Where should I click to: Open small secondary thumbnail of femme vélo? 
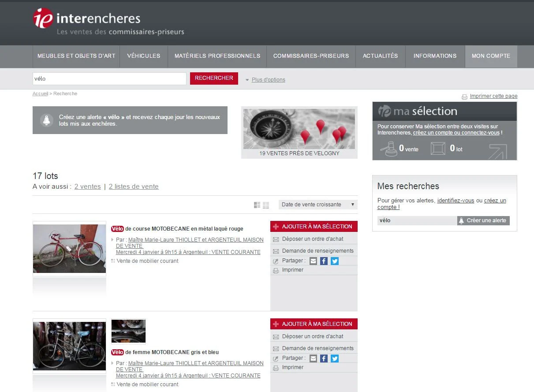coord(128,331)
